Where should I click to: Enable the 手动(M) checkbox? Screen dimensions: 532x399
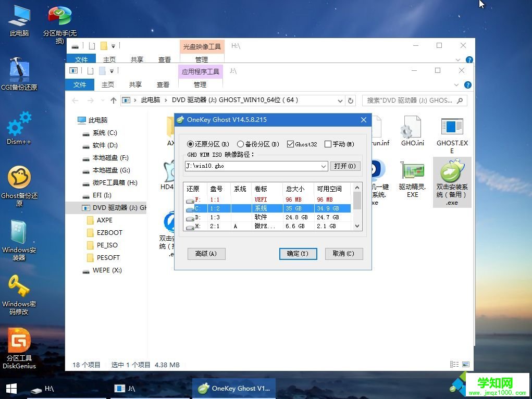328,144
